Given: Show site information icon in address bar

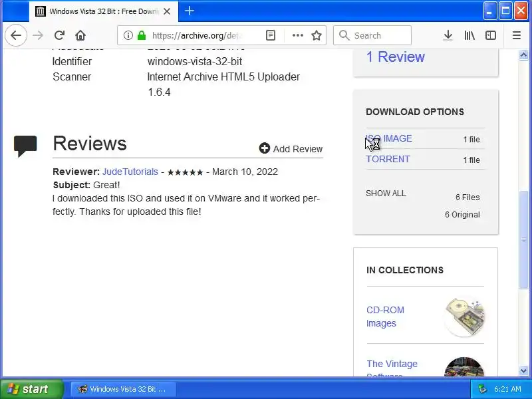Looking at the screenshot, I should pyautogui.click(x=128, y=35).
